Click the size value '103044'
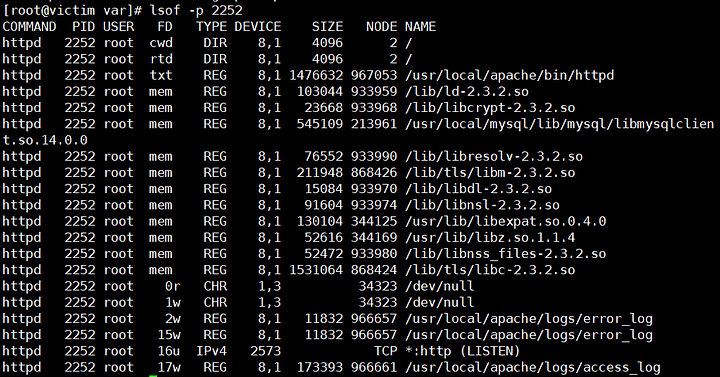Viewport: 720px width, 377px height. point(320,92)
